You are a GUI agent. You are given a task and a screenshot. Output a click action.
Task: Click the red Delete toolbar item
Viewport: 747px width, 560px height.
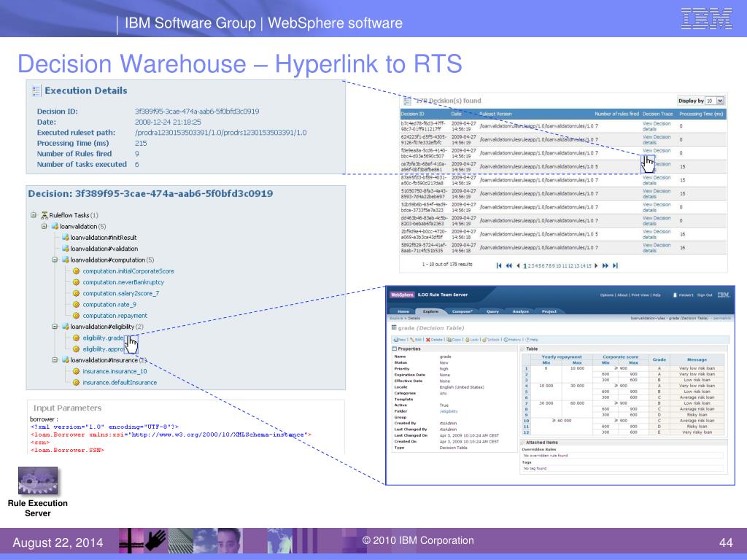tap(434, 340)
